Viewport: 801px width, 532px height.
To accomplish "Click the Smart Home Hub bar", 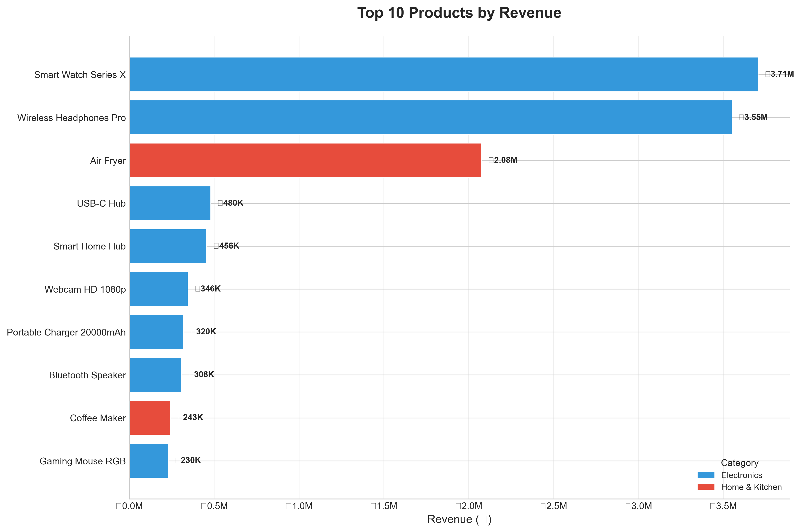I will click(168, 246).
